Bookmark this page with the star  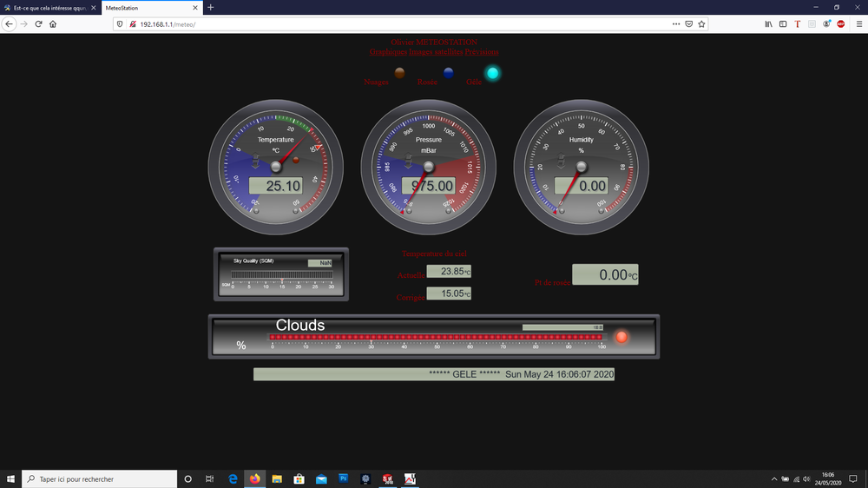point(701,24)
